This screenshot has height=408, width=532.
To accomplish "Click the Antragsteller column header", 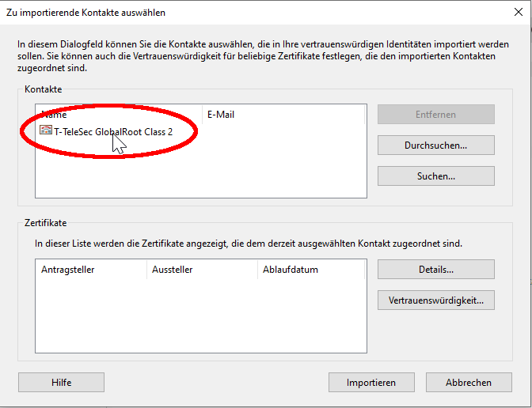I will pos(91,270).
